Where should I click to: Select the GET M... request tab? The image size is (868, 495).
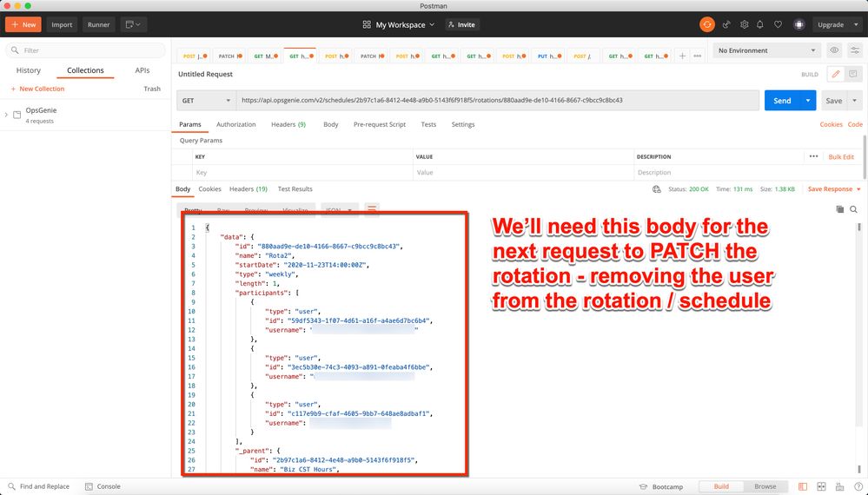tap(266, 56)
